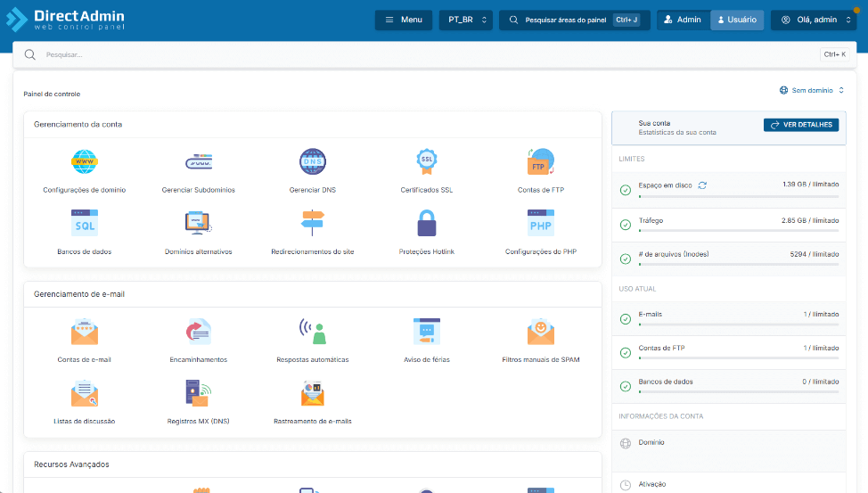Click the Gerenciar DNS icon
Image resolution: width=868 pixels, height=493 pixels.
pos(313,162)
